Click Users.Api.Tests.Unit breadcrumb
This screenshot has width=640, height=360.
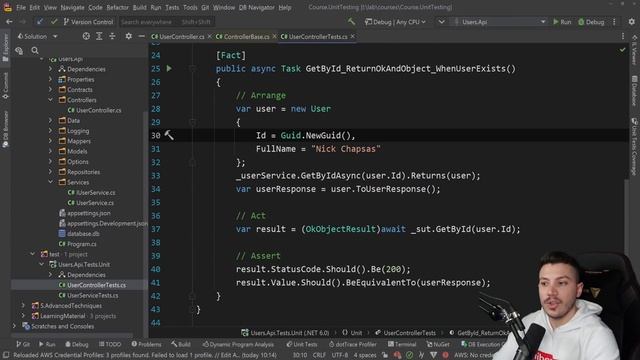point(285,333)
